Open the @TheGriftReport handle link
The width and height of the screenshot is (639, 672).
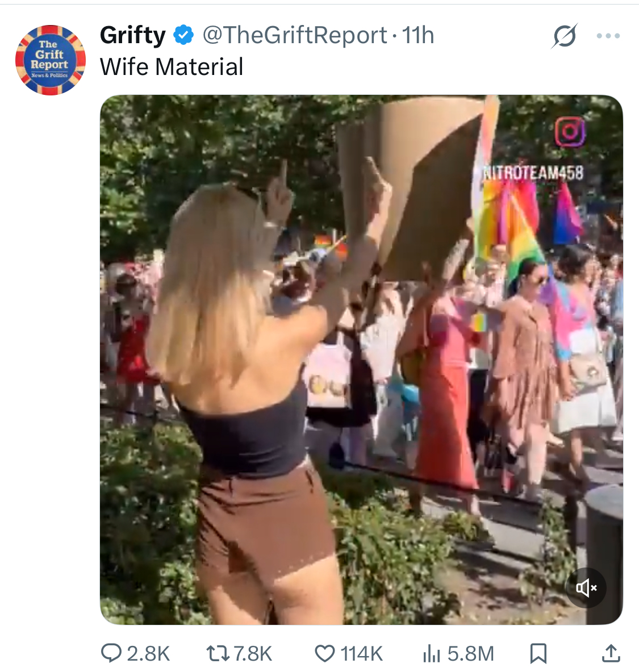(295, 35)
